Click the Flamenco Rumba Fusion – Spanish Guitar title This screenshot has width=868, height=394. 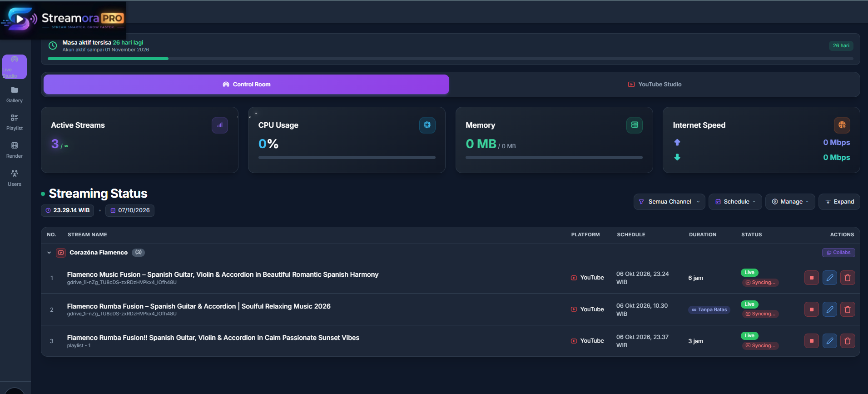pos(198,306)
